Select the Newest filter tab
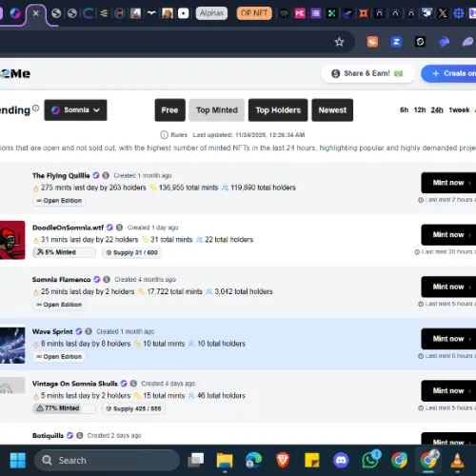476x476 pixels. click(x=332, y=110)
